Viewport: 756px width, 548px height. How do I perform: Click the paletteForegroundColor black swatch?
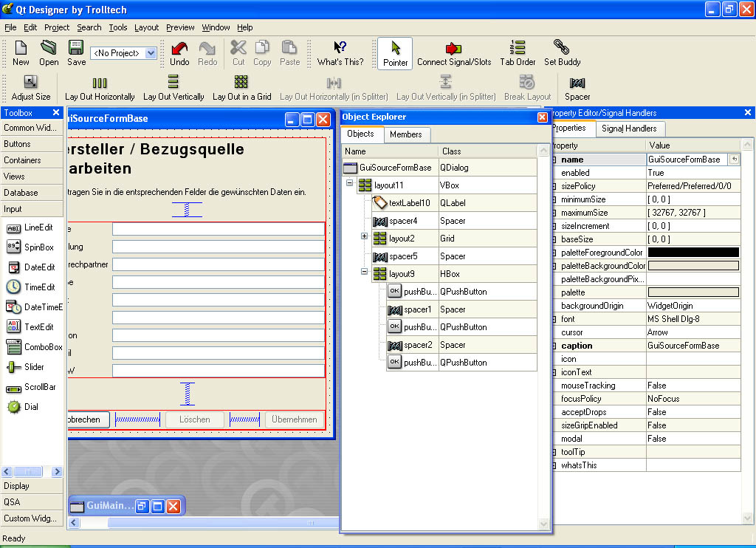[693, 253]
